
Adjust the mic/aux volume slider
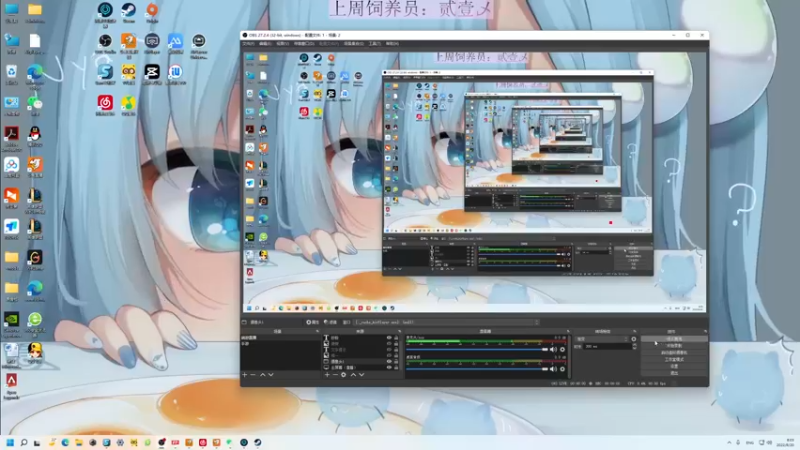click(x=477, y=349)
